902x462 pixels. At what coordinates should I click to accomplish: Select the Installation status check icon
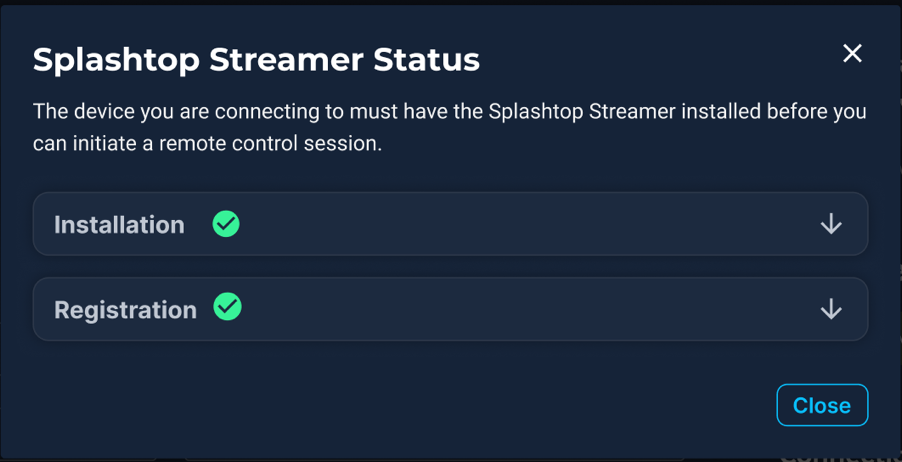(226, 224)
